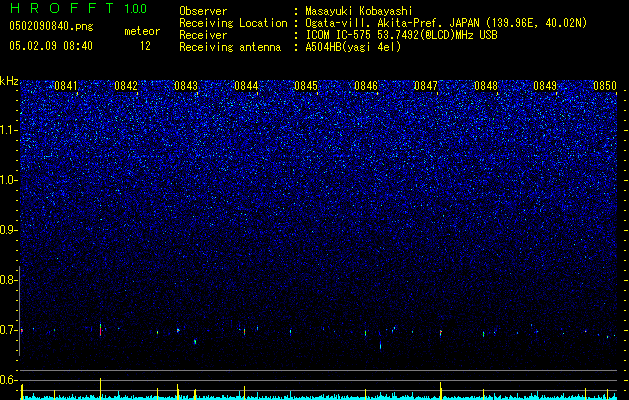Click the red meteor echo after 0841
629x400 pixels.
pyautogui.click(x=100, y=330)
